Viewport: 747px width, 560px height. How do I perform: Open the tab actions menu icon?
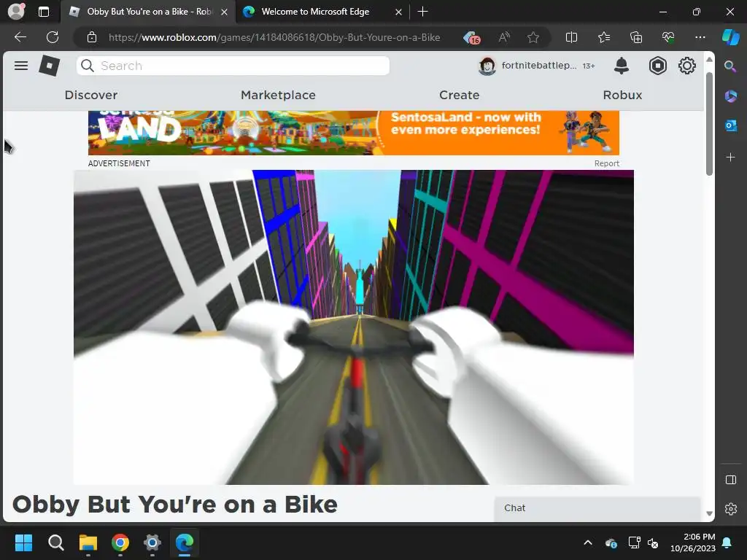point(43,12)
